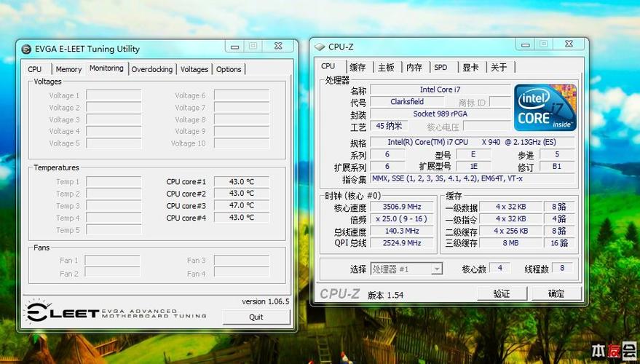The image size is (640, 364).
Task: Click the CPU-Z title bar icon
Action: click(x=320, y=47)
